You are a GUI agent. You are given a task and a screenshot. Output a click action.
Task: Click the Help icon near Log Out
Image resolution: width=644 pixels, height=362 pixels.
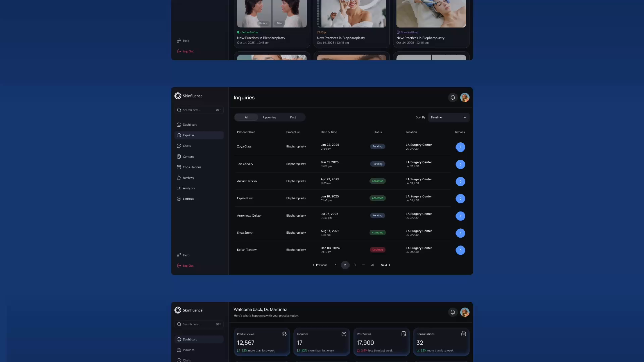tap(179, 255)
